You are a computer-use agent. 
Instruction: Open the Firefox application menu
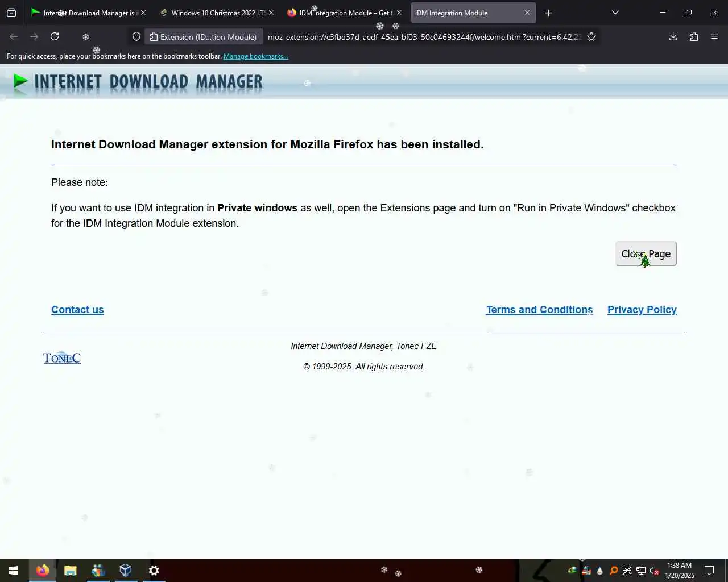[x=714, y=36]
